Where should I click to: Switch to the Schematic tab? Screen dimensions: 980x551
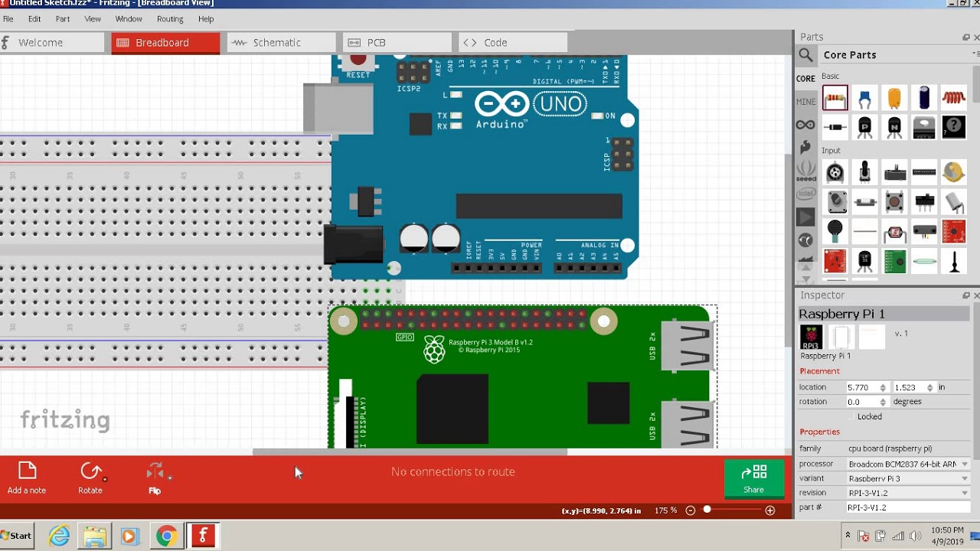pos(280,43)
